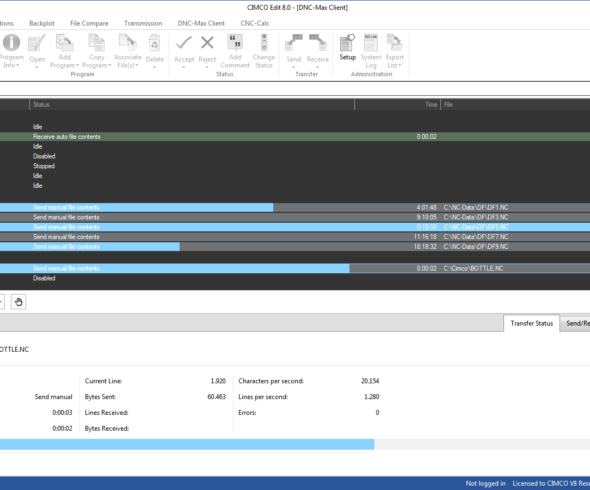Screen dimensions: 590x490
Task: Click the Change Status icon
Action: click(x=264, y=42)
